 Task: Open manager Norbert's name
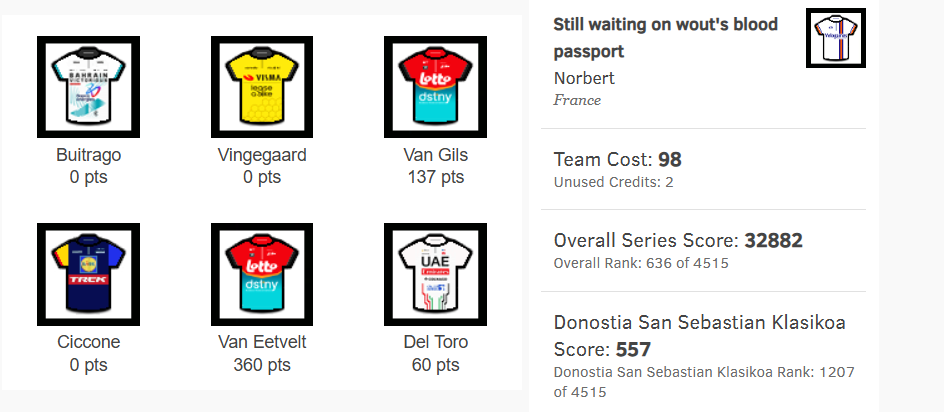click(584, 78)
